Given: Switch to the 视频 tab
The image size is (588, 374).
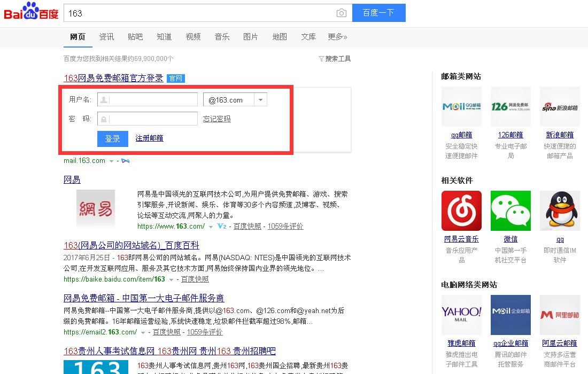Looking at the screenshot, I should [193, 37].
